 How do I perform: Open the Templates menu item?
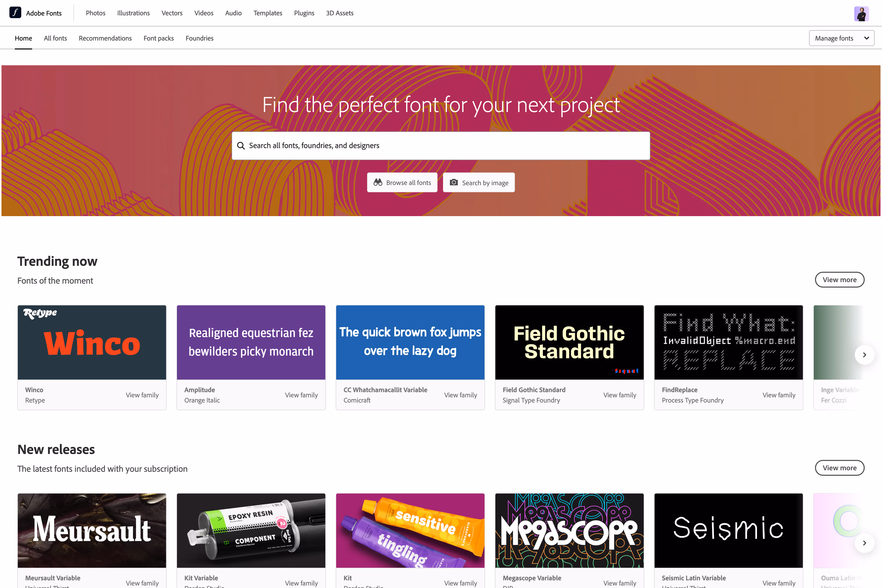[268, 13]
